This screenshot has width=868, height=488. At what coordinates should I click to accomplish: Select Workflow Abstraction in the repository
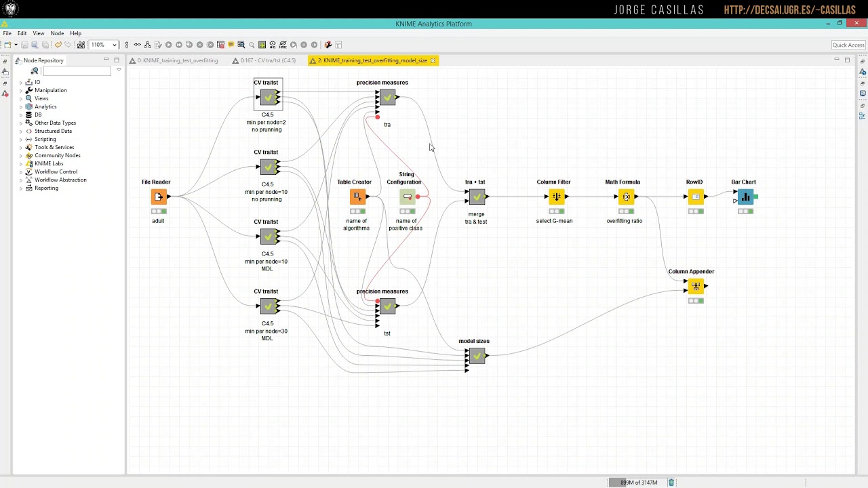(60, 180)
